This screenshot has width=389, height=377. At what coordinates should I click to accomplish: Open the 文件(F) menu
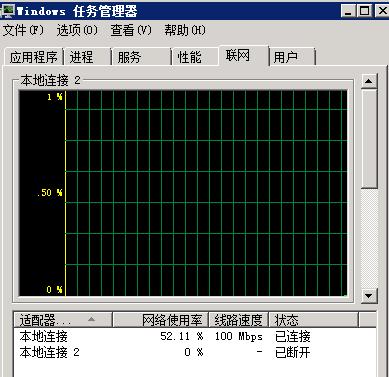tap(23, 30)
